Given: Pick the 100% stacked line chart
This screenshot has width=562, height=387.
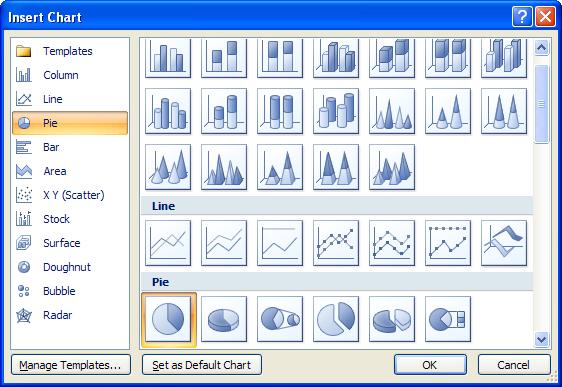Looking at the screenshot, I should pos(280,243).
